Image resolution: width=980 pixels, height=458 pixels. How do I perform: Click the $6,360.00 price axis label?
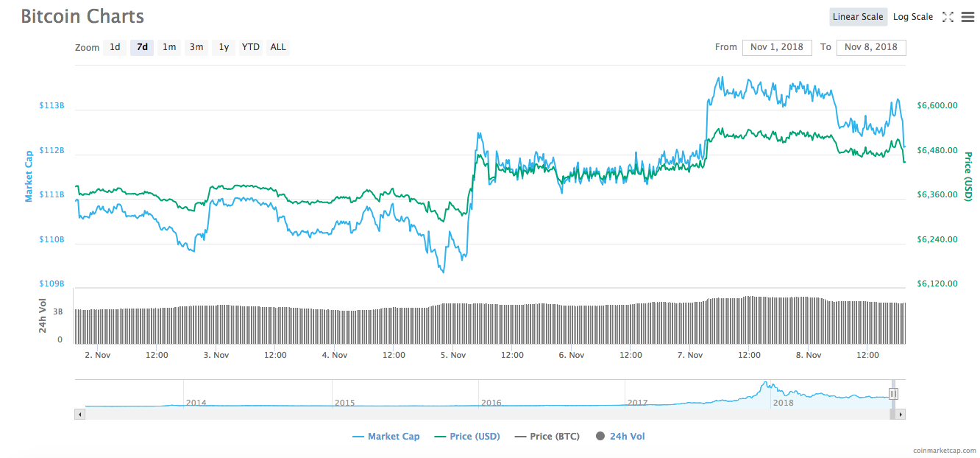937,195
